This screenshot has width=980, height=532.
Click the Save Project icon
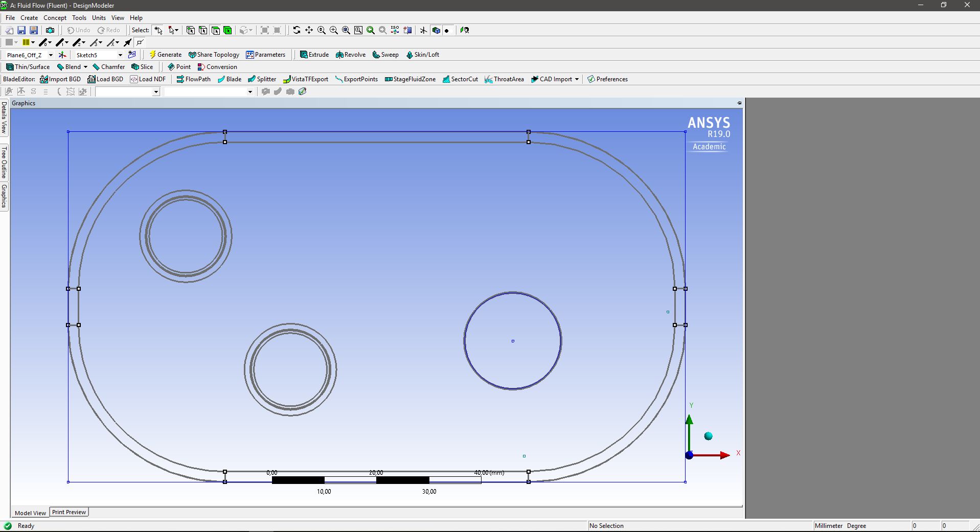click(x=21, y=30)
